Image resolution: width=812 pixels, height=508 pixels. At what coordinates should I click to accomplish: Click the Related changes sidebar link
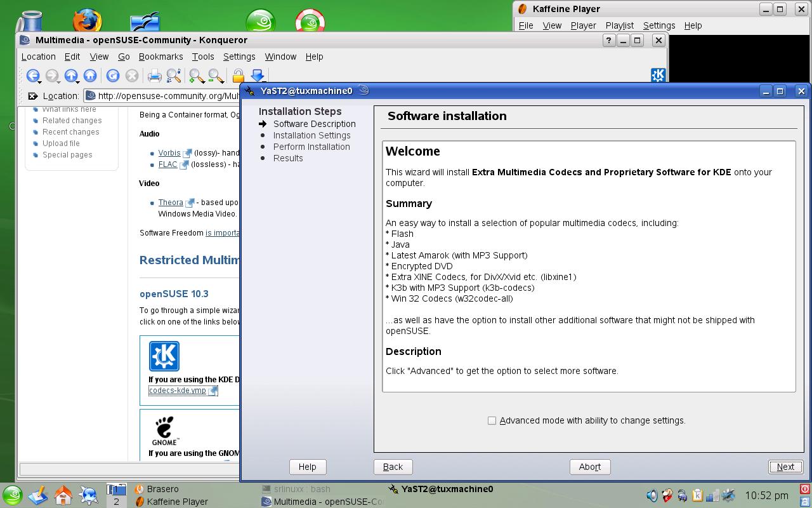pos(72,121)
